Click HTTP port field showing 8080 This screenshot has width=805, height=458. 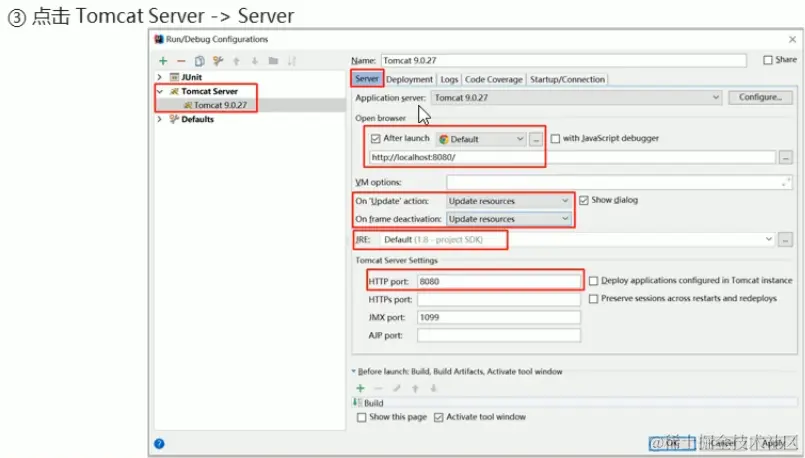pyautogui.click(x=499, y=281)
